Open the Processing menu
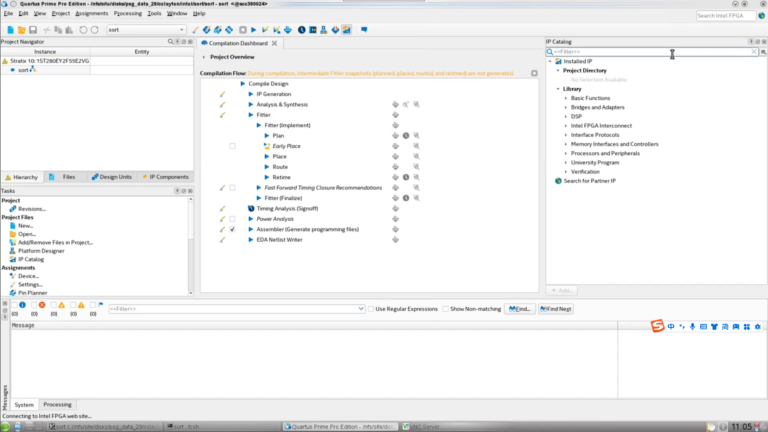The image size is (768, 432). (128, 14)
